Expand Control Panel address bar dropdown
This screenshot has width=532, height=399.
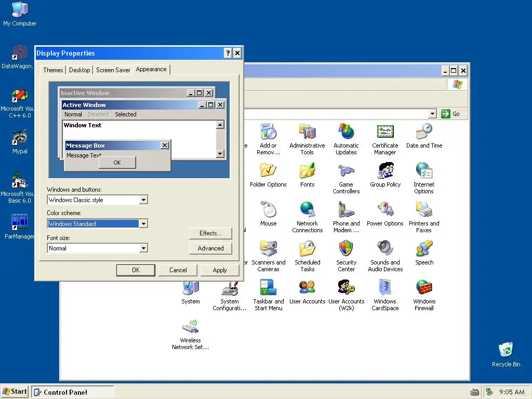(x=432, y=114)
